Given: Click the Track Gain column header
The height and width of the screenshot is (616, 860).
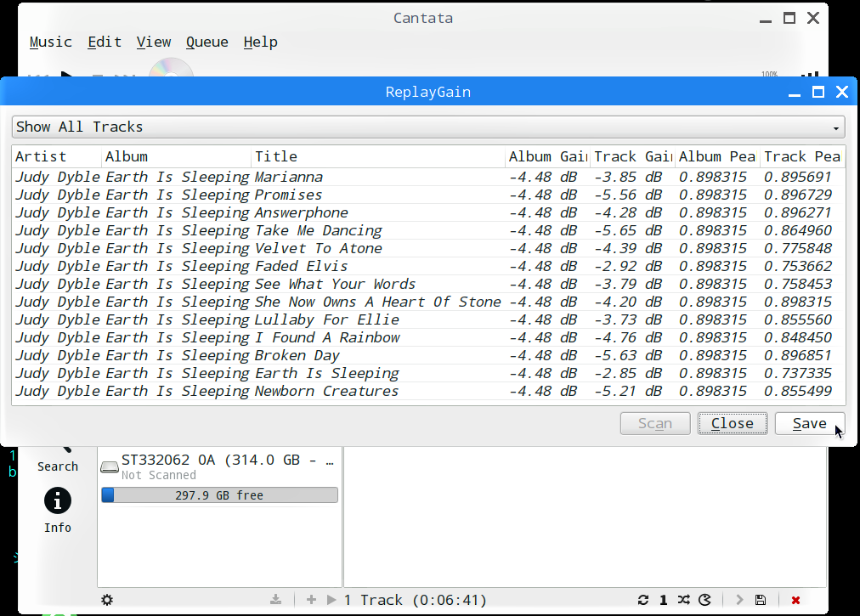Looking at the screenshot, I should click(632, 157).
